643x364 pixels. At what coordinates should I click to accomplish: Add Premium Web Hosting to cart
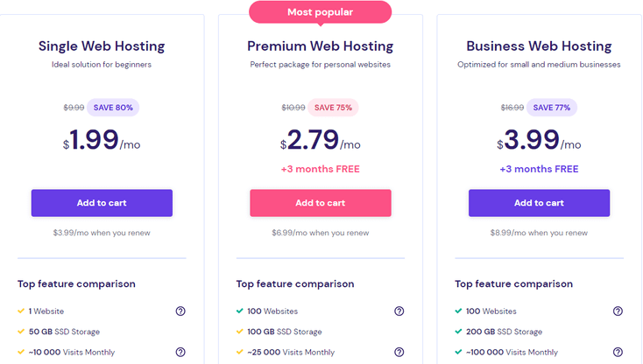321,203
